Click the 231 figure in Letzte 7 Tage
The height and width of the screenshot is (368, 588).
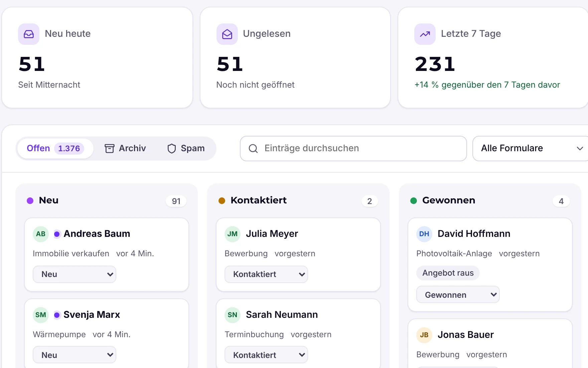[x=435, y=64]
